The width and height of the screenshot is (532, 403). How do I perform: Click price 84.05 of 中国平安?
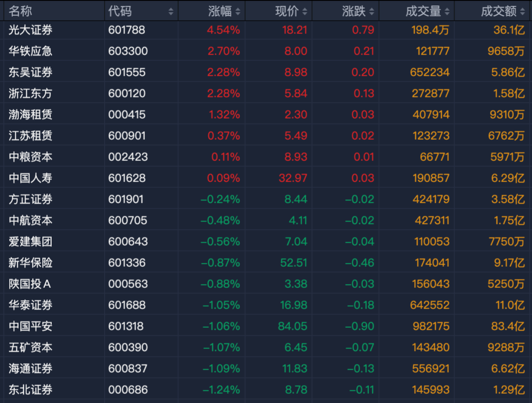pyautogui.click(x=293, y=326)
